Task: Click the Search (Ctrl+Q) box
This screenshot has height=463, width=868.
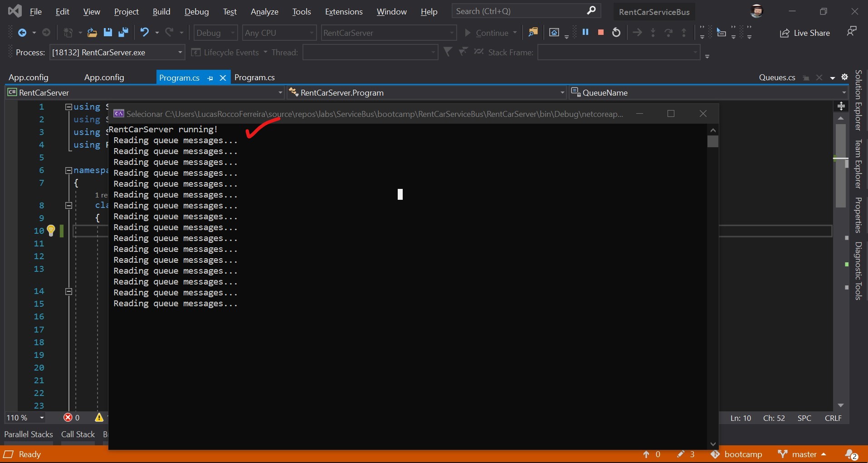Action: click(x=526, y=11)
